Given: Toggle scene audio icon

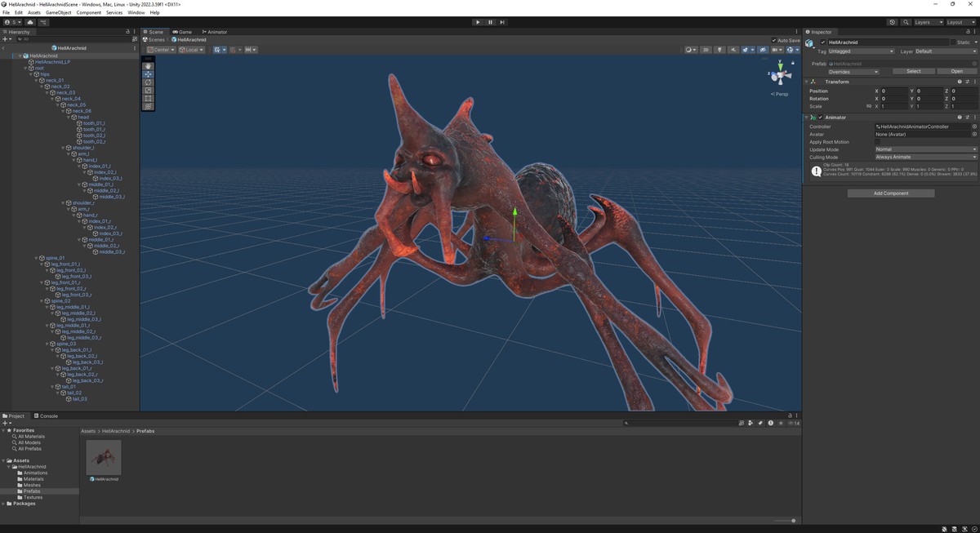Looking at the screenshot, I should pos(733,50).
